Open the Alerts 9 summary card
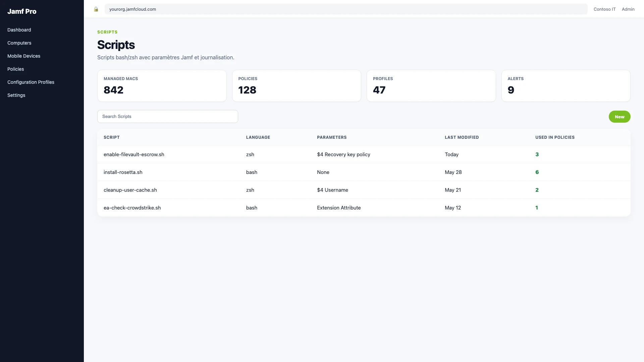 566,86
